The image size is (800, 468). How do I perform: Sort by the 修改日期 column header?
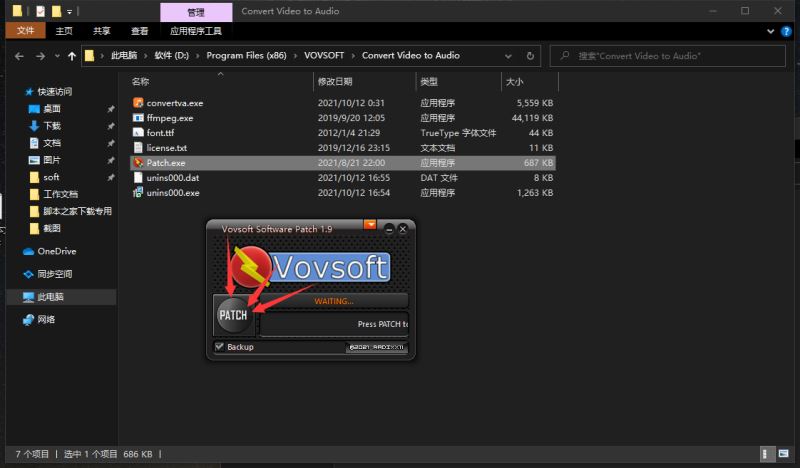[x=335, y=82]
